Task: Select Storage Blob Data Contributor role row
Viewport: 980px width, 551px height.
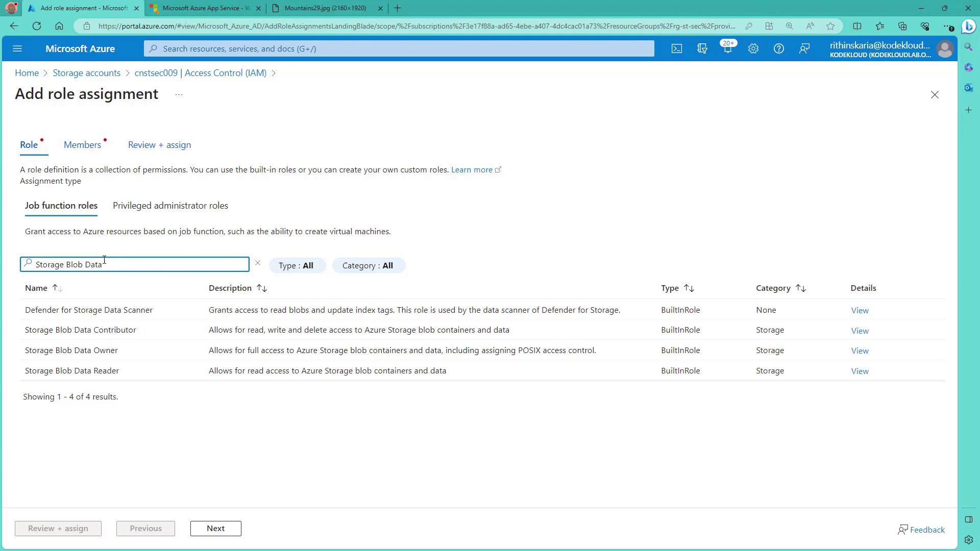Action: click(x=81, y=330)
